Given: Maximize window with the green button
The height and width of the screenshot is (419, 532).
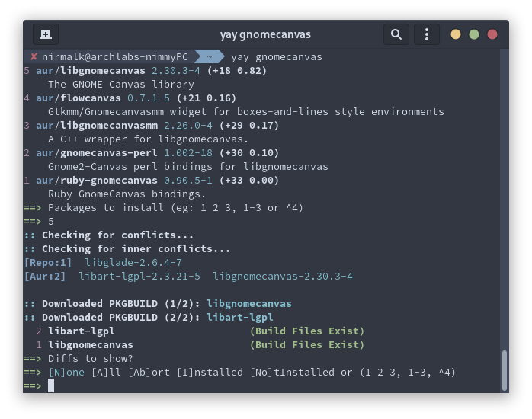Looking at the screenshot, I should pos(473,34).
